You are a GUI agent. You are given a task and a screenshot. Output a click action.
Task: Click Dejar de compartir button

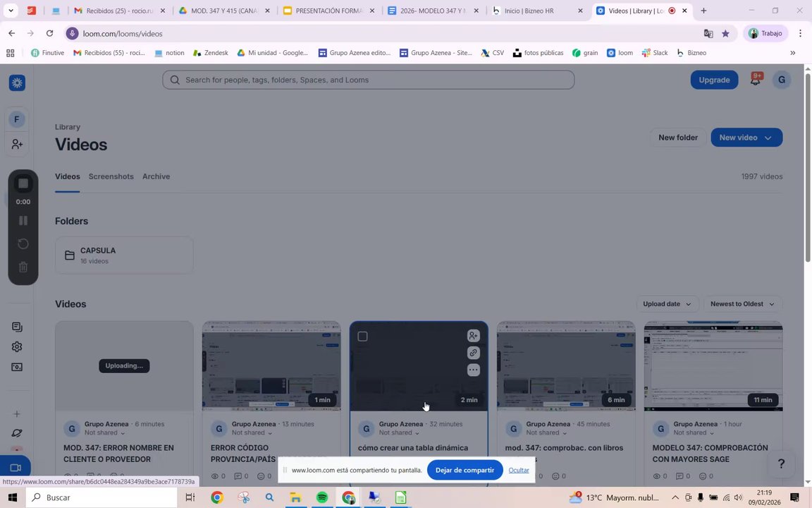[465, 470]
